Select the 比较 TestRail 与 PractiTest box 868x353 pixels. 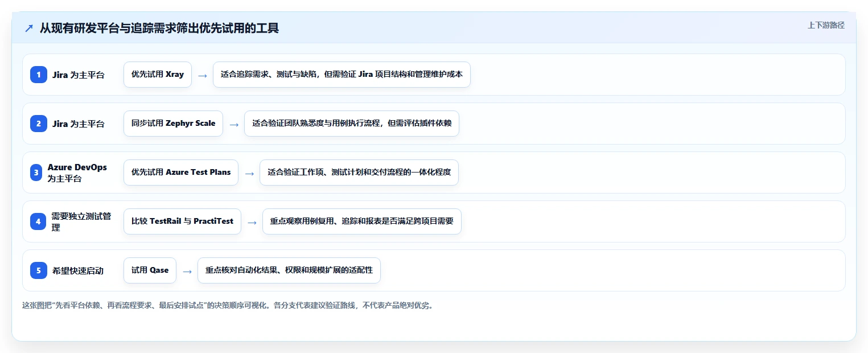click(182, 221)
